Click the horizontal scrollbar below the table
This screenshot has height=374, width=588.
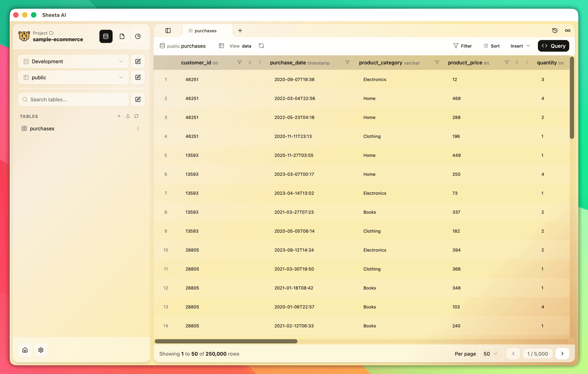tap(226, 342)
